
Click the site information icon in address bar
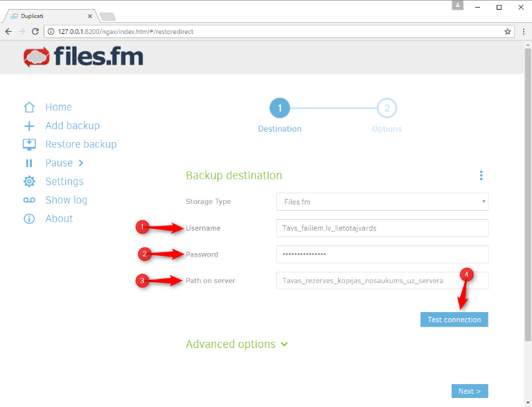click(x=51, y=32)
